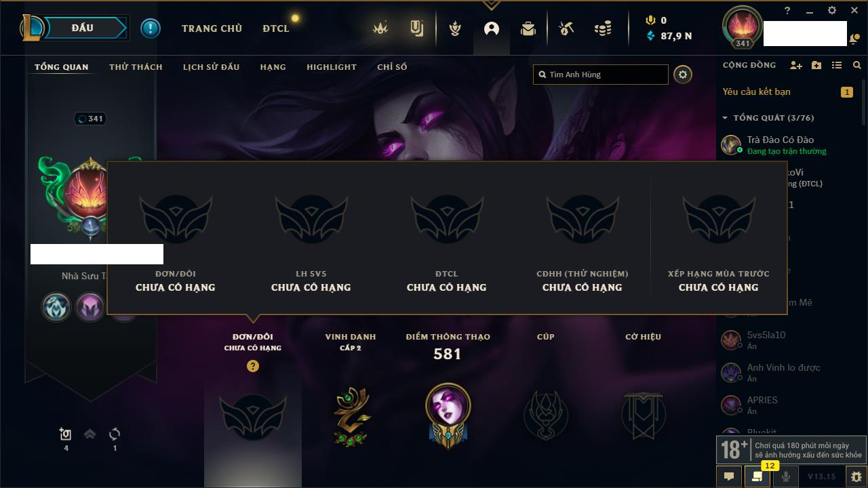Open the friends list search icon
The width and height of the screenshot is (868, 488).
[857, 65]
